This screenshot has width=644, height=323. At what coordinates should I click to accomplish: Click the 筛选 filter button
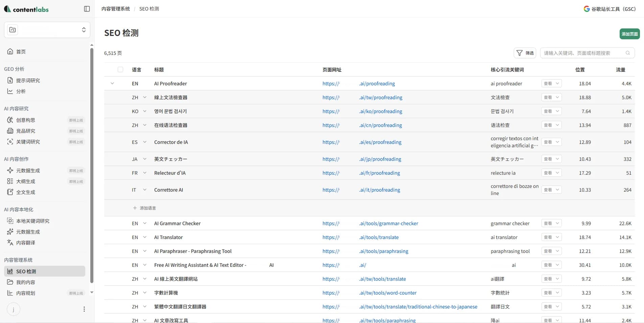click(525, 53)
